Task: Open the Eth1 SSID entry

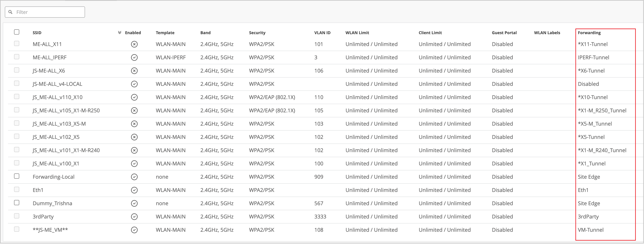Action: (38, 190)
